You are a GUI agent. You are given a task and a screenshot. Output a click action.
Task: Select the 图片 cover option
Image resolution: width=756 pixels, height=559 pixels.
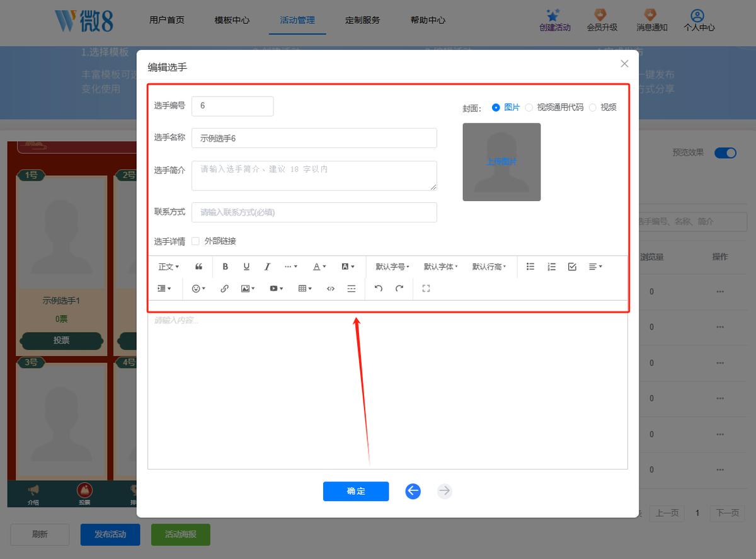(506, 108)
